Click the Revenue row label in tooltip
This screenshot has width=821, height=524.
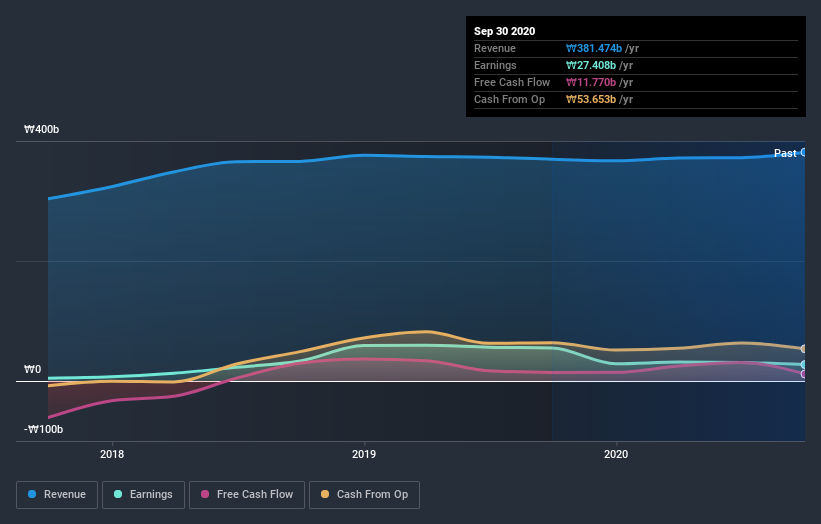pos(495,49)
